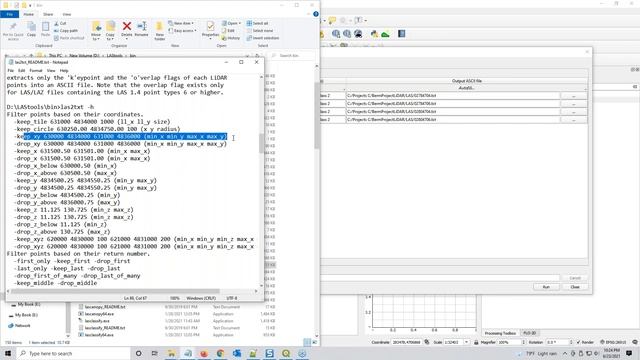Expand the Easy access dropdown
Viewport: 640px width, 360px height.
pos(182,31)
